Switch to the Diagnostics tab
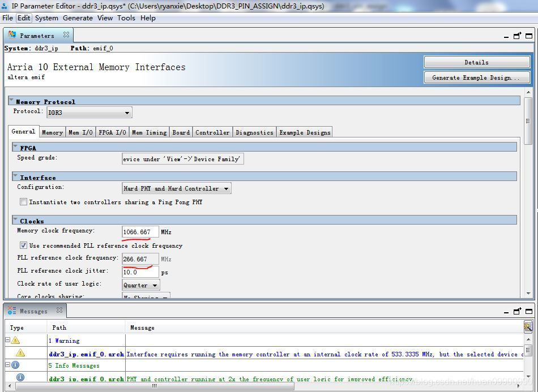Screen dimensions: 538x392 coord(255,132)
